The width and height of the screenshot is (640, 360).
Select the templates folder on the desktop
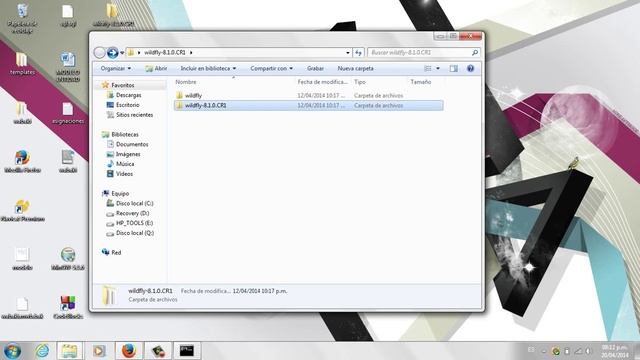pos(22,64)
